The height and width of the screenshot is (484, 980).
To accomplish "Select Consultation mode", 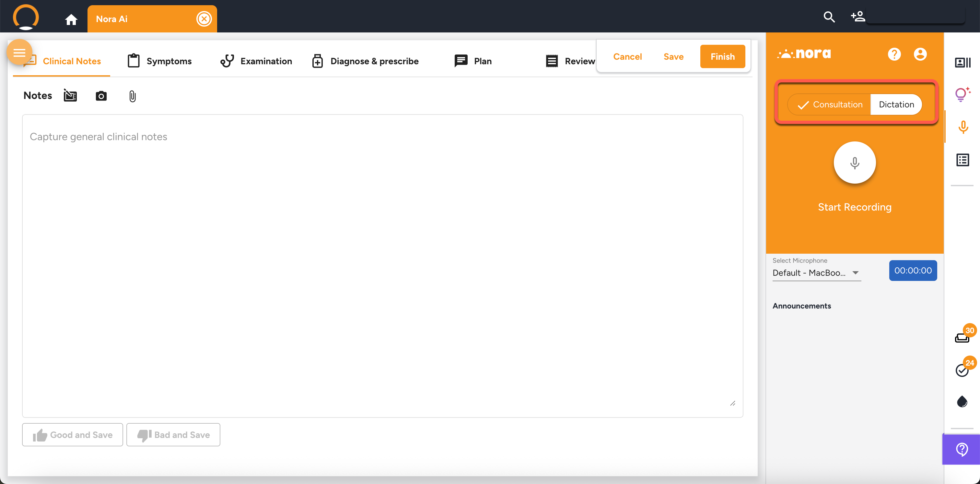I will click(829, 105).
